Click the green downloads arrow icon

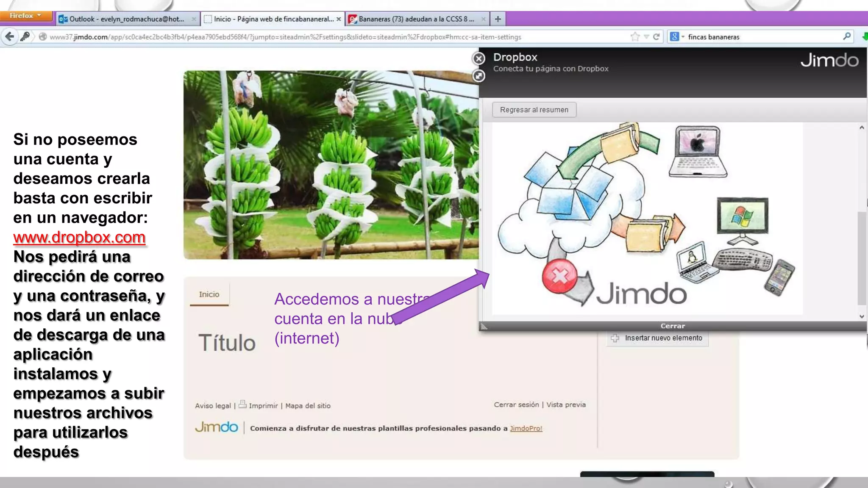click(865, 37)
